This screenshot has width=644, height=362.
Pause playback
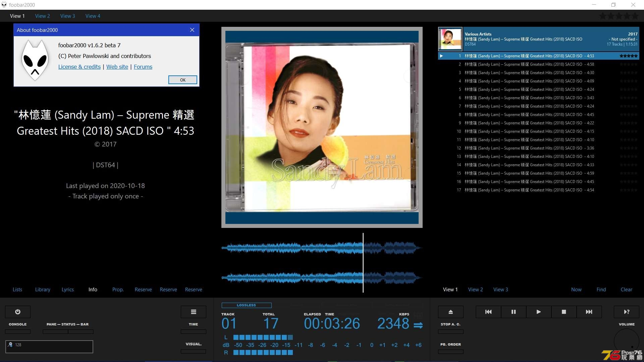[x=514, y=312]
